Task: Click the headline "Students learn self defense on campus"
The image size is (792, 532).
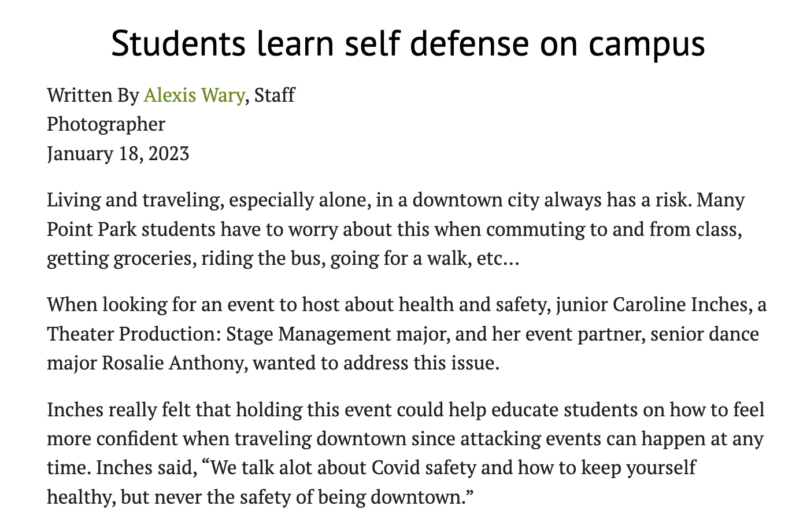Action: pyautogui.click(x=408, y=43)
